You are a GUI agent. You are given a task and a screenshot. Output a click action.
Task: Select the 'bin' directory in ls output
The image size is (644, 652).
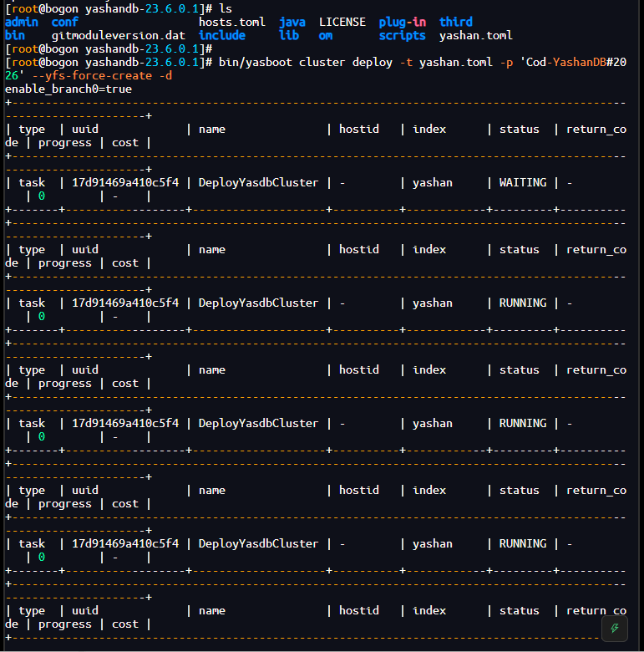[15, 35]
